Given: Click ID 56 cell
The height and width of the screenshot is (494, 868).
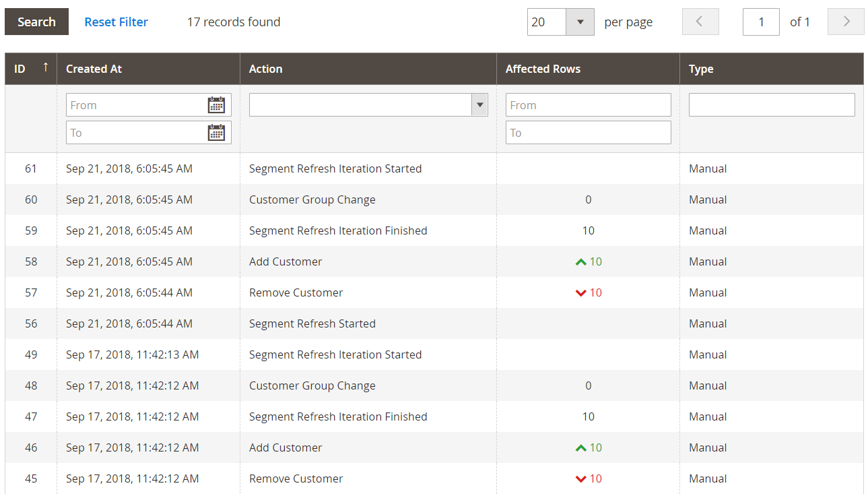Looking at the screenshot, I should click(x=31, y=323).
